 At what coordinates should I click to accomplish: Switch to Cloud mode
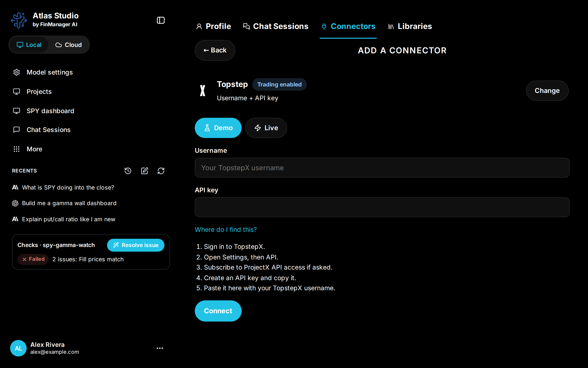[x=68, y=45]
